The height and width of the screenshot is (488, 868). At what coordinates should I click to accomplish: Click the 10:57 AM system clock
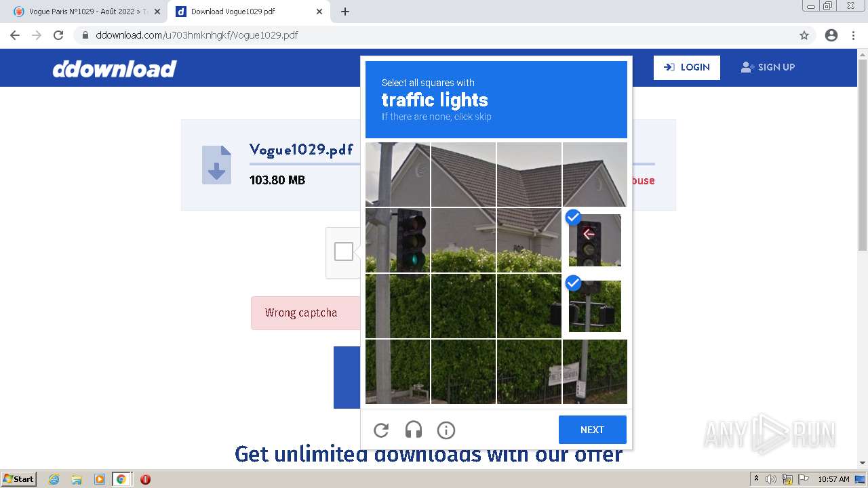click(833, 479)
